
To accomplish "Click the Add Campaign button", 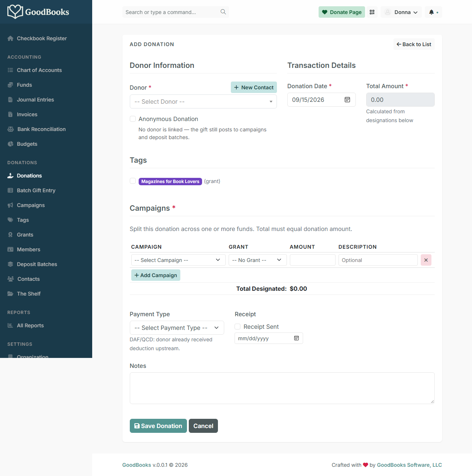I will 156,275.
